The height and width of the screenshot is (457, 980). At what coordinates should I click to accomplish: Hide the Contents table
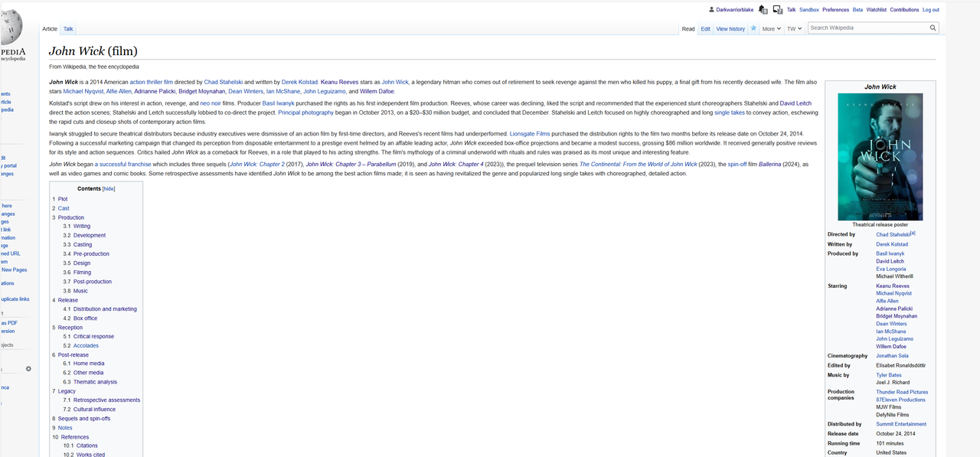(x=109, y=188)
